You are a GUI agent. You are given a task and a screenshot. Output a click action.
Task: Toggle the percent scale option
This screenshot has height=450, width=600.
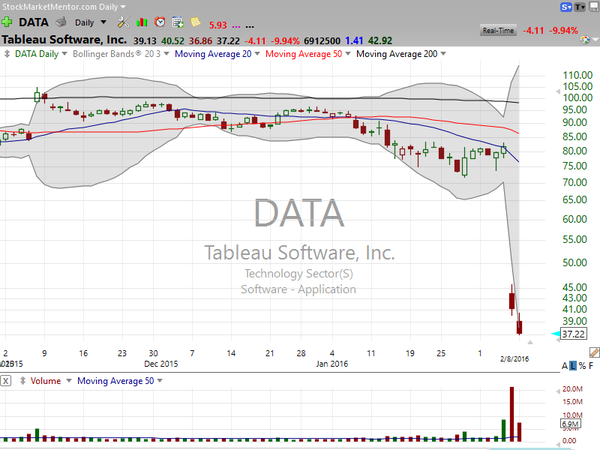582,366
